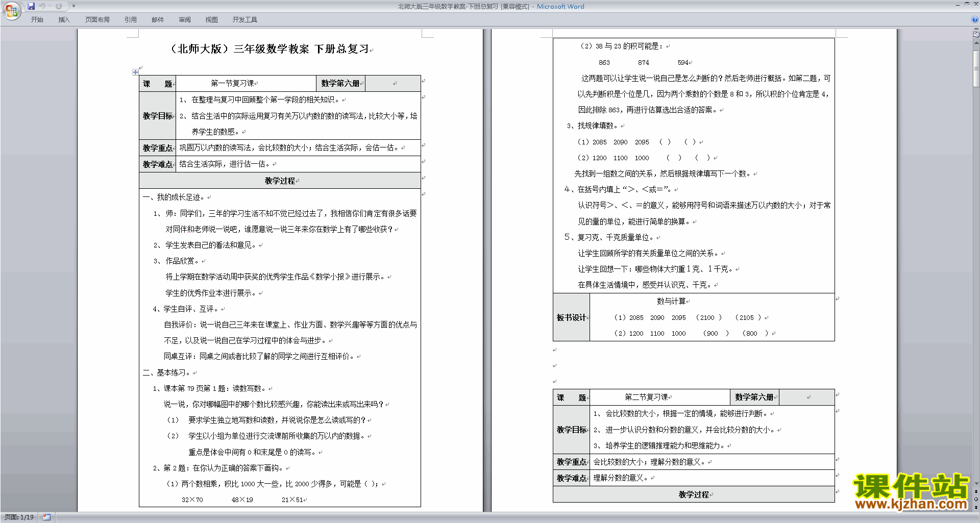Click the ruler toggle icon above scrollbar
The height and width of the screenshot is (523, 980).
[x=976, y=34]
